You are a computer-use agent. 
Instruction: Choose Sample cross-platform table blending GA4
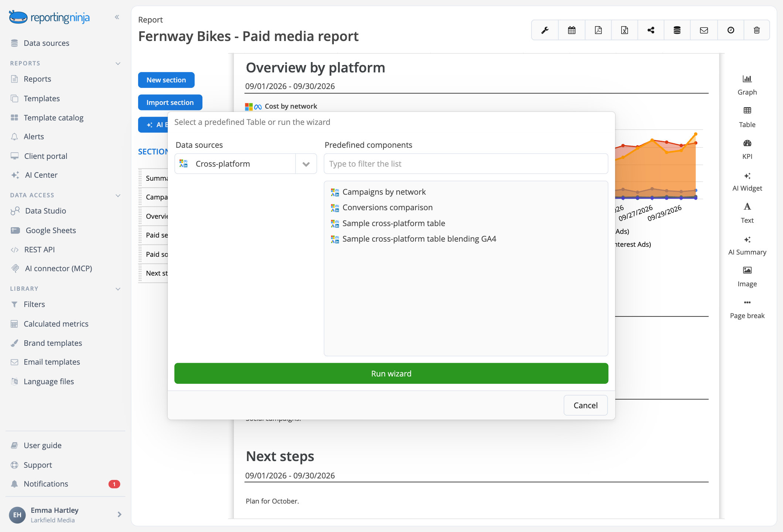419,239
